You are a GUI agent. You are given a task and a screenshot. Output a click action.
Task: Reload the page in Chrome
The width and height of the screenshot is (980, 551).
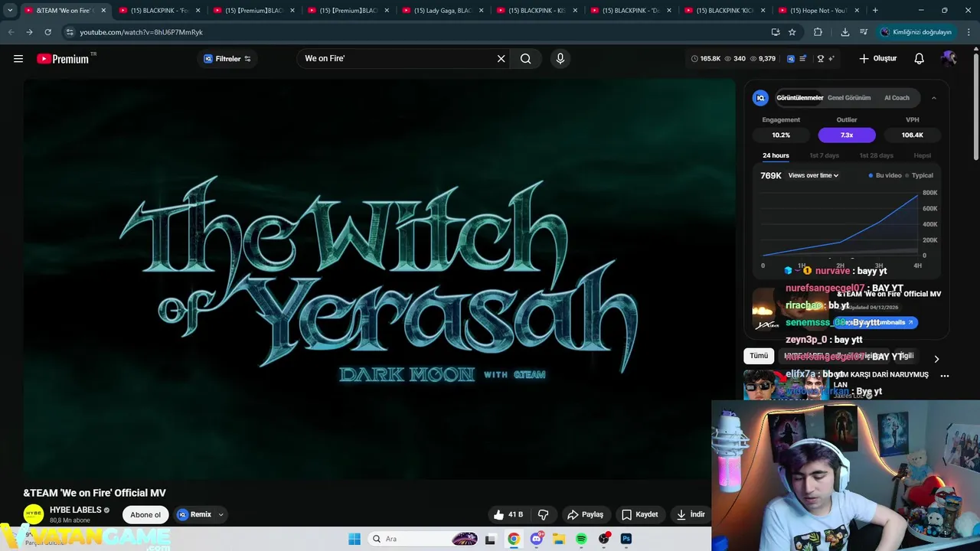click(x=47, y=32)
